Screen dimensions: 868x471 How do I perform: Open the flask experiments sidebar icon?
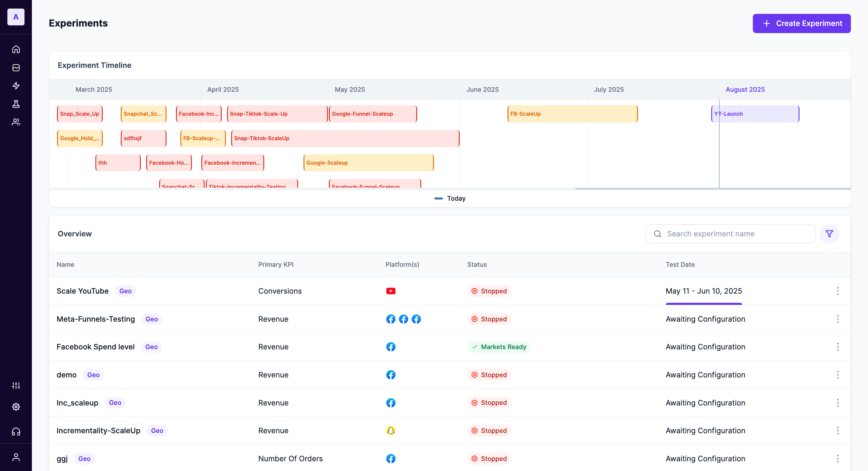(x=16, y=104)
